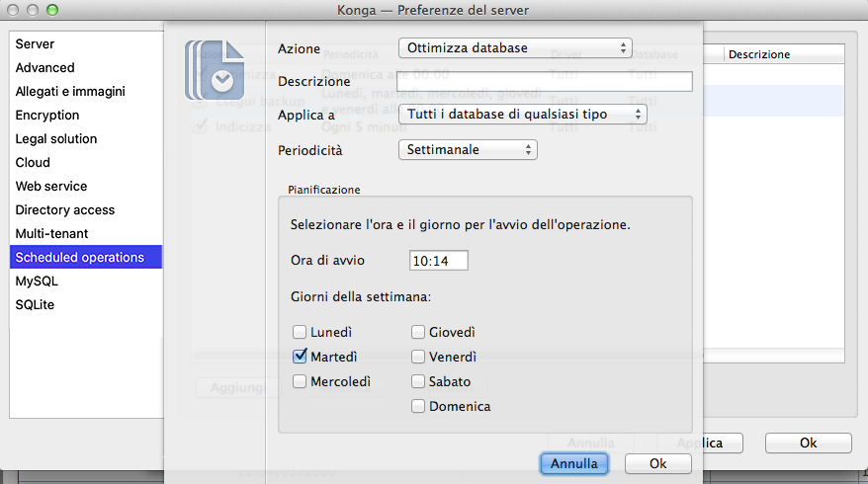Tick the Domenica checkbox
The height and width of the screenshot is (484, 868).
[x=419, y=406]
